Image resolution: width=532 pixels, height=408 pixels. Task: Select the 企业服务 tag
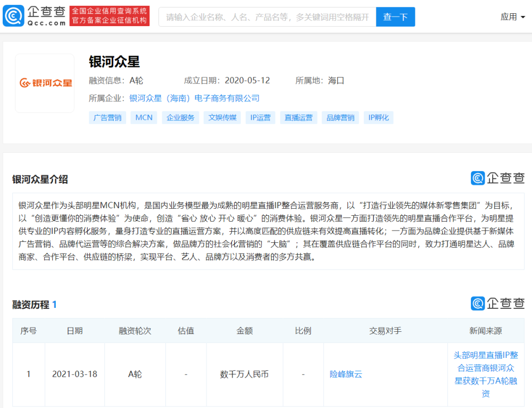point(180,118)
